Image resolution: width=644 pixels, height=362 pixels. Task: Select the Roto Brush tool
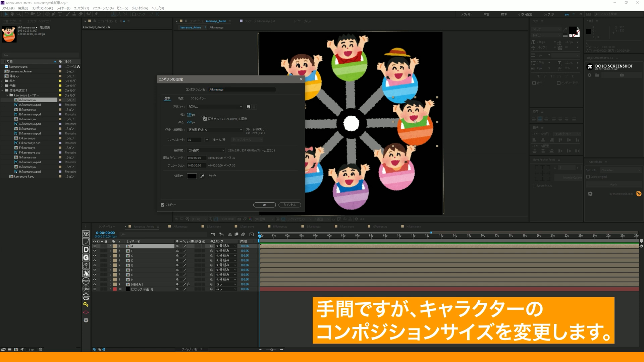click(88, 14)
